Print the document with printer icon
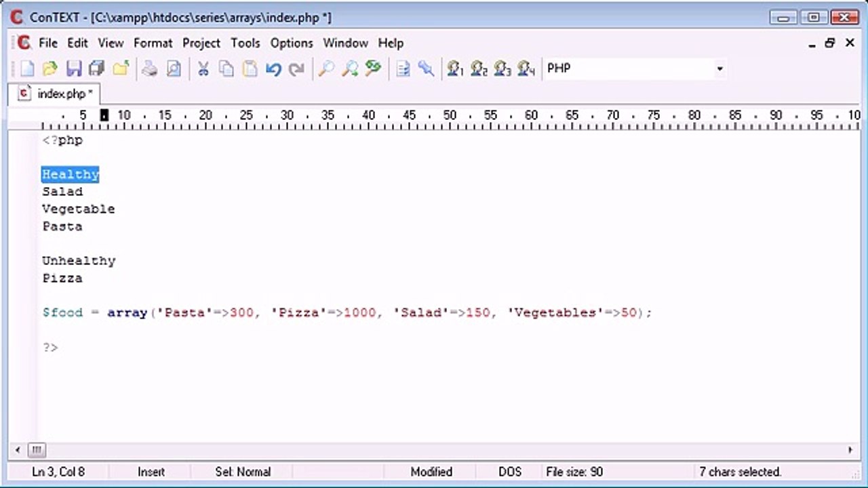The image size is (868, 488). click(151, 68)
